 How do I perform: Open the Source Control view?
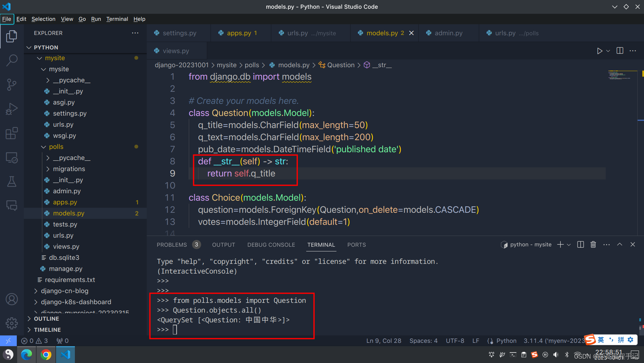(12, 85)
